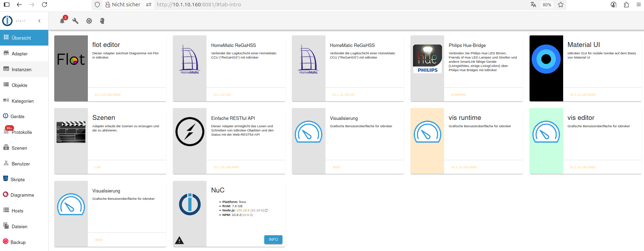Click the Backup sidebar icon

click(6, 241)
